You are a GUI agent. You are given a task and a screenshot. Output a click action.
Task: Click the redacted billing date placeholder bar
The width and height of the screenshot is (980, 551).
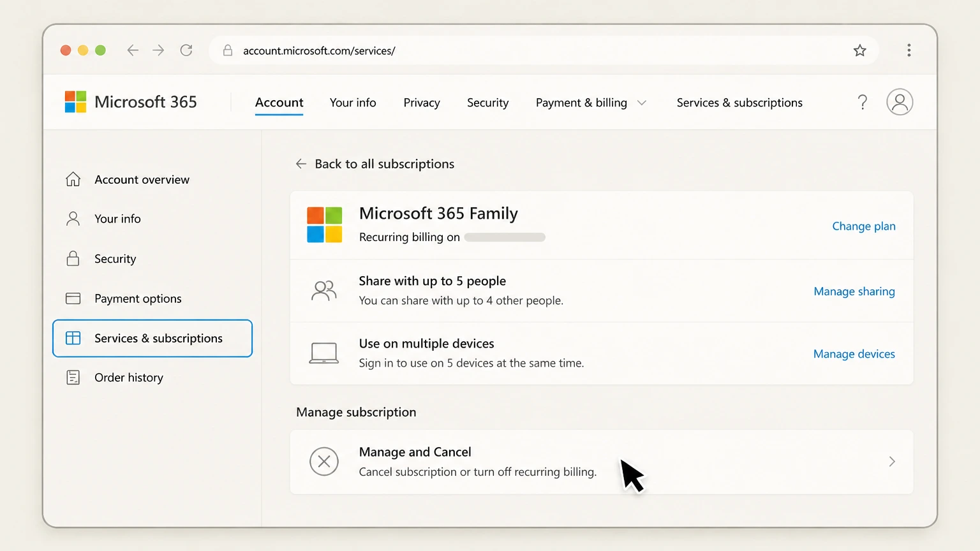click(505, 237)
